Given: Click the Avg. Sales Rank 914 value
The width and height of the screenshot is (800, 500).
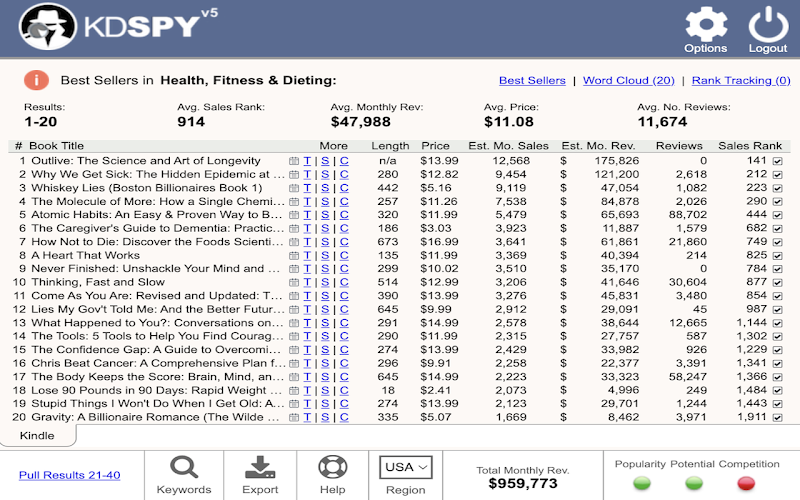Looking at the screenshot, I should tap(191, 122).
